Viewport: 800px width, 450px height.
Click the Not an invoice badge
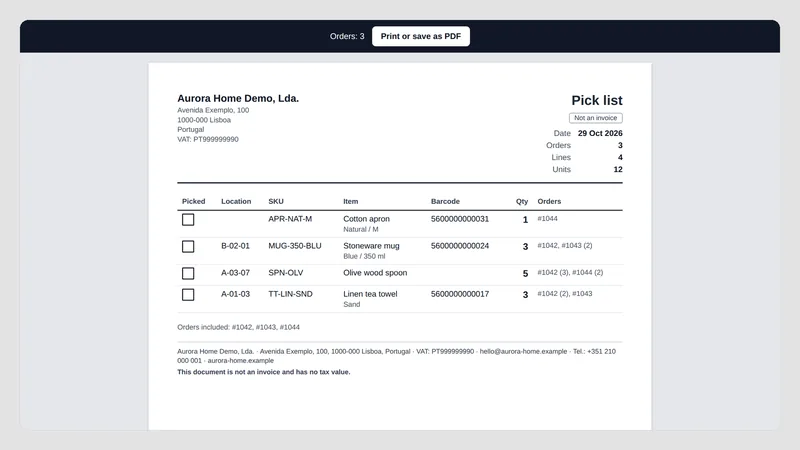point(595,118)
